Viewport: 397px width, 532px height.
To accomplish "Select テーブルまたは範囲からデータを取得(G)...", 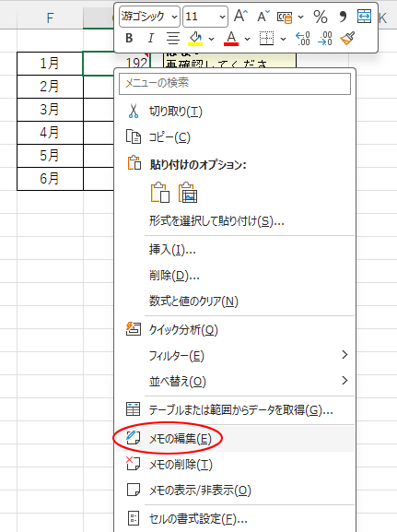I will (235, 410).
